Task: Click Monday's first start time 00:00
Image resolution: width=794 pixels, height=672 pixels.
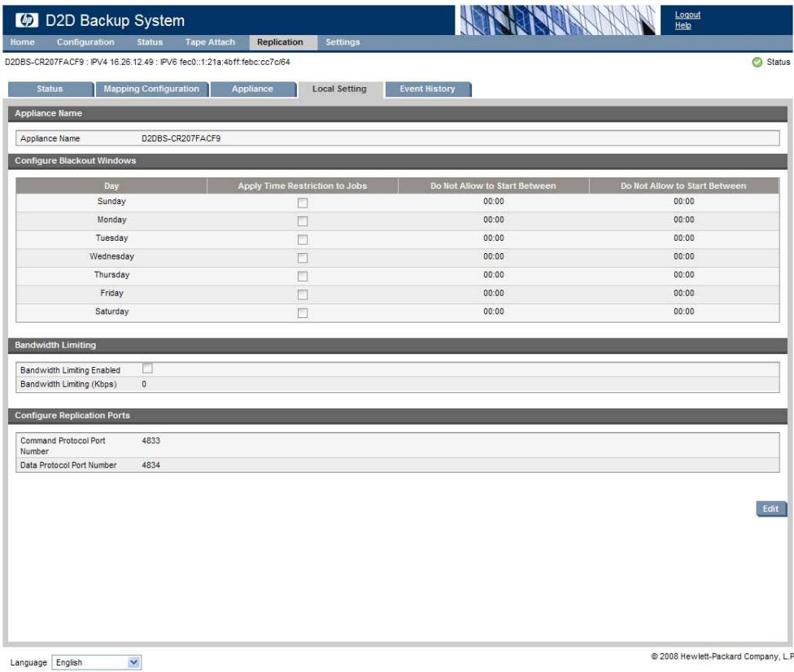Action: [493, 220]
